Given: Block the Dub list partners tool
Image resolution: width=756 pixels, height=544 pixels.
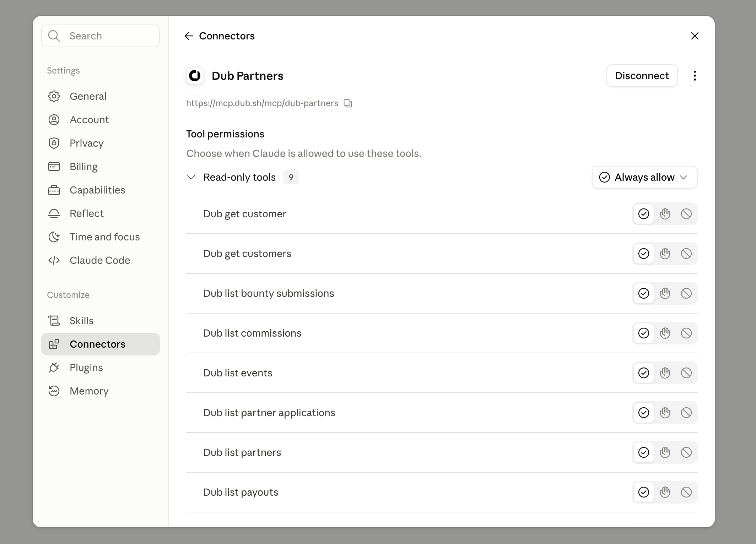Looking at the screenshot, I should point(686,452).
